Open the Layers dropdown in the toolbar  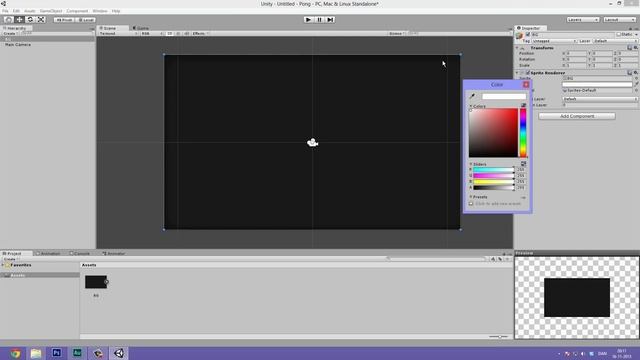pyautogui.click(x=582, y=20)
